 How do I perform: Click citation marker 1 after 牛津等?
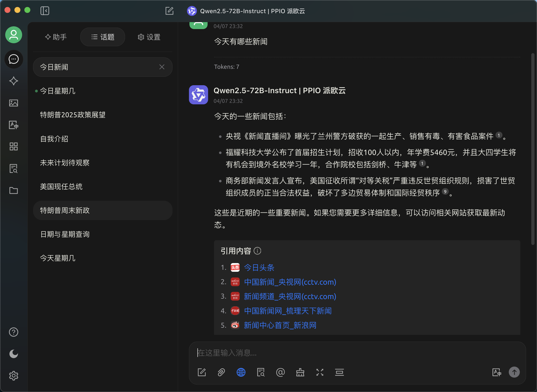click(422, 163)
